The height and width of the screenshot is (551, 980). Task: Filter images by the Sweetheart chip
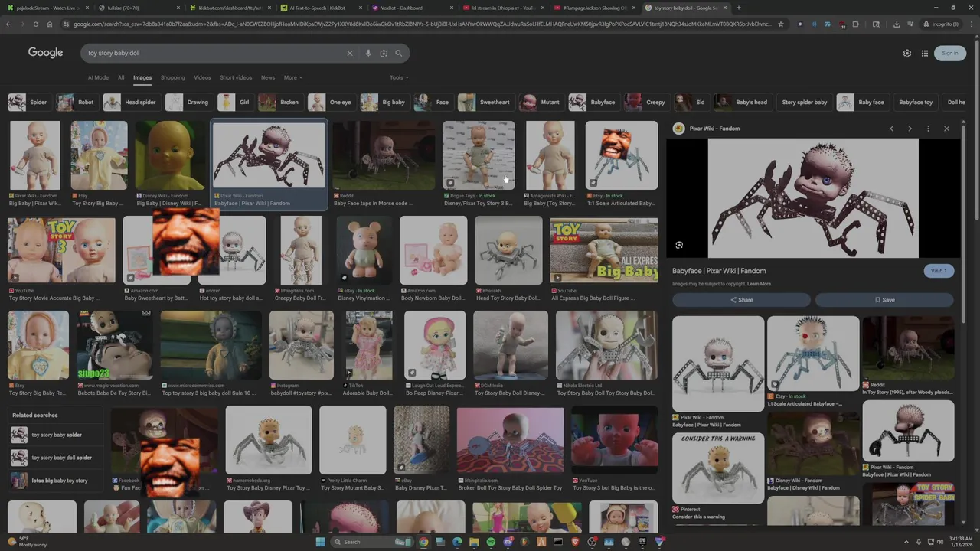[x=485, y=102]
